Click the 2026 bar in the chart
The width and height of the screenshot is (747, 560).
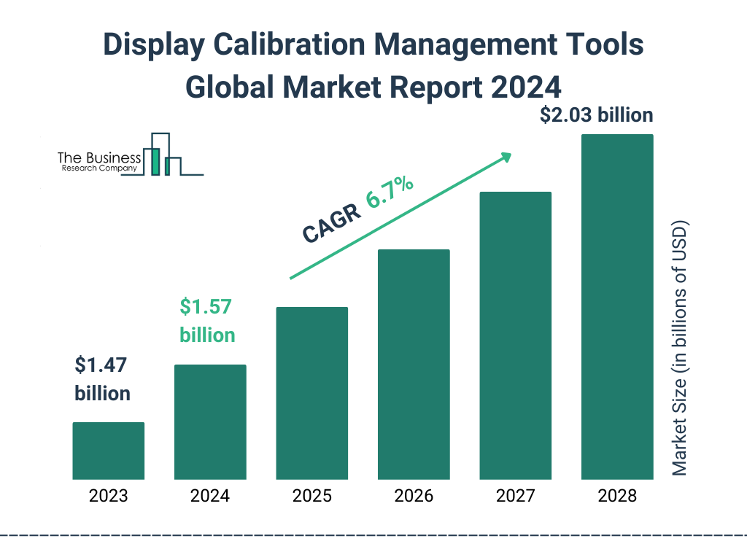pyautogui.click(x=413, y=365)
